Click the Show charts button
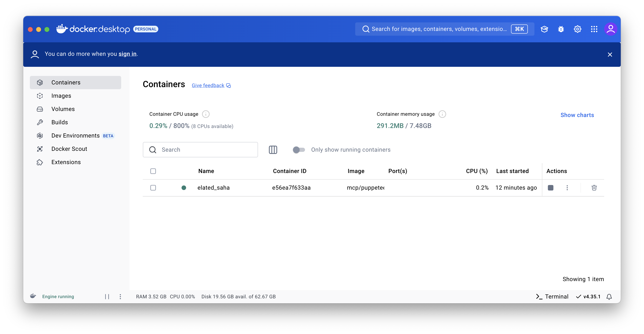 pyautogui.click(x=577, y=115)
